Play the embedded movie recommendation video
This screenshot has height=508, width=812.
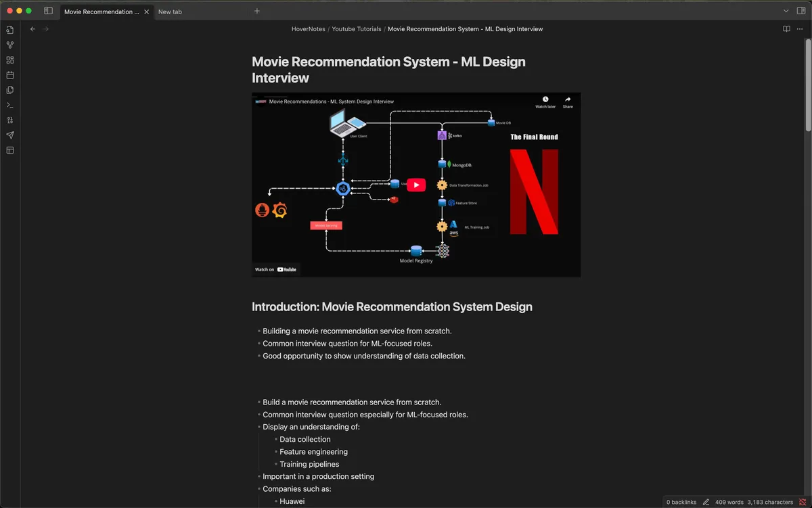point(415,184)
